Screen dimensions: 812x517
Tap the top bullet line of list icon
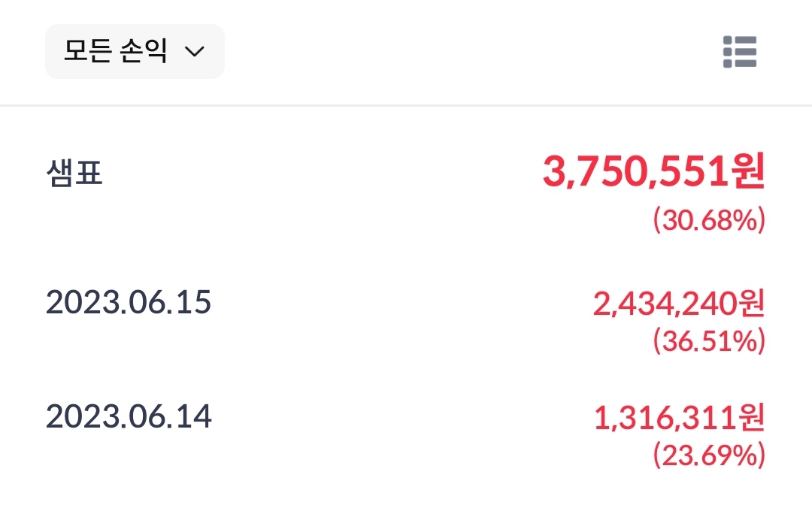(x=740, y=40)
